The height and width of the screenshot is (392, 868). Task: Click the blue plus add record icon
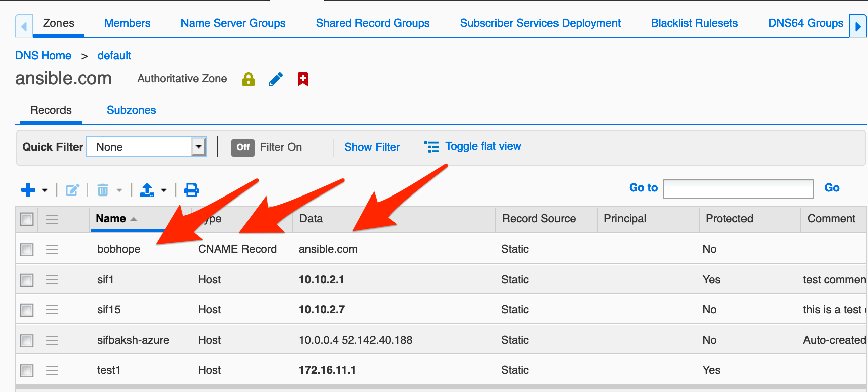pos(28,190)
